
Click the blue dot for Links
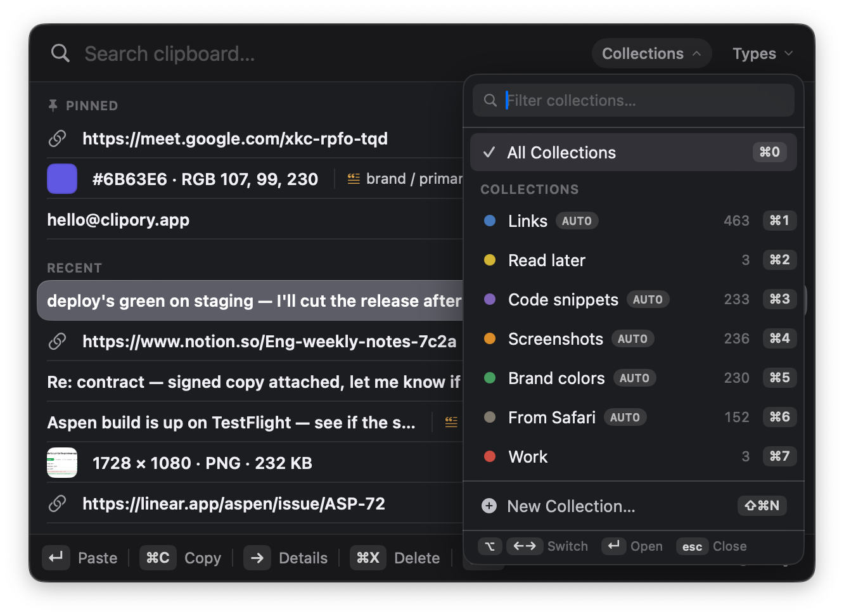pyautogui.click(x=490, y=221)
